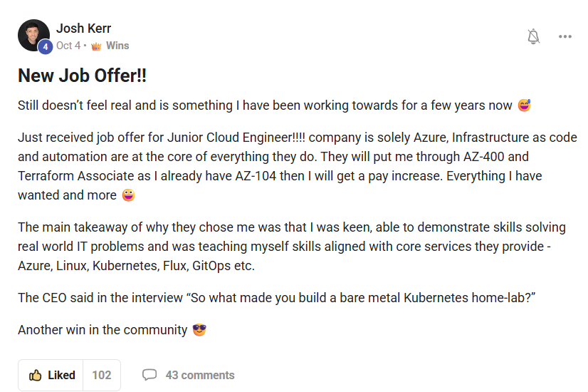Screen dimensions: 588x392
Task: Open the three-dot post options menu
Action: [565, 37]
